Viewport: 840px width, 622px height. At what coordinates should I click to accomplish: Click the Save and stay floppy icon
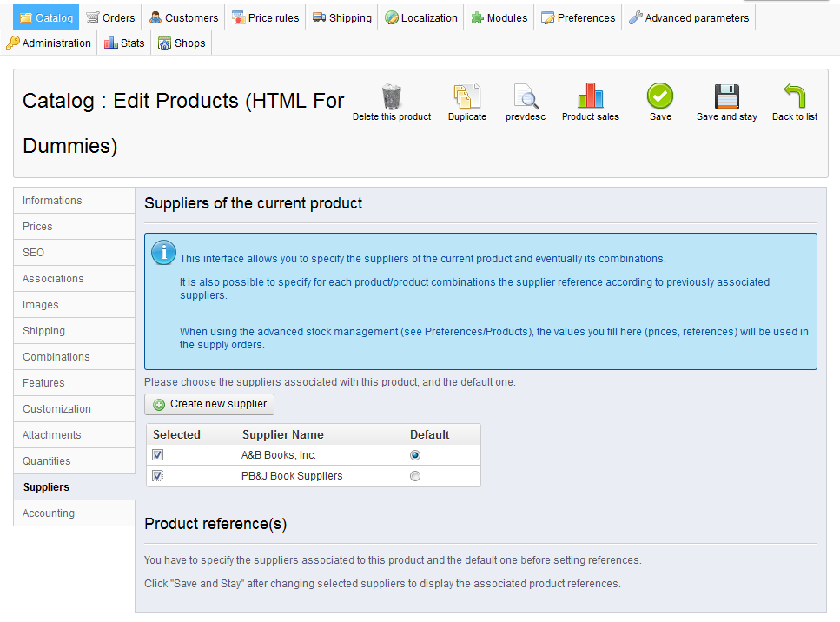click(726, 96)
